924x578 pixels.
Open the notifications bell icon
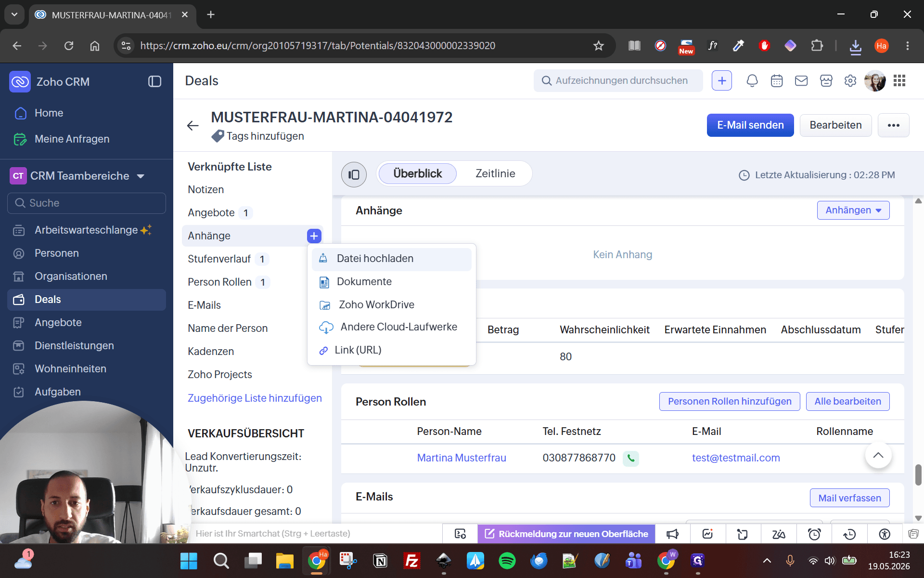coord(752,81)
